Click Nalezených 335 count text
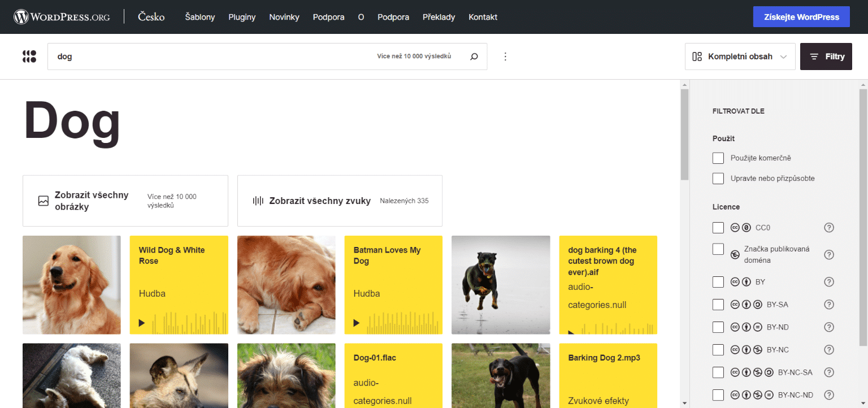 [404, 201]
